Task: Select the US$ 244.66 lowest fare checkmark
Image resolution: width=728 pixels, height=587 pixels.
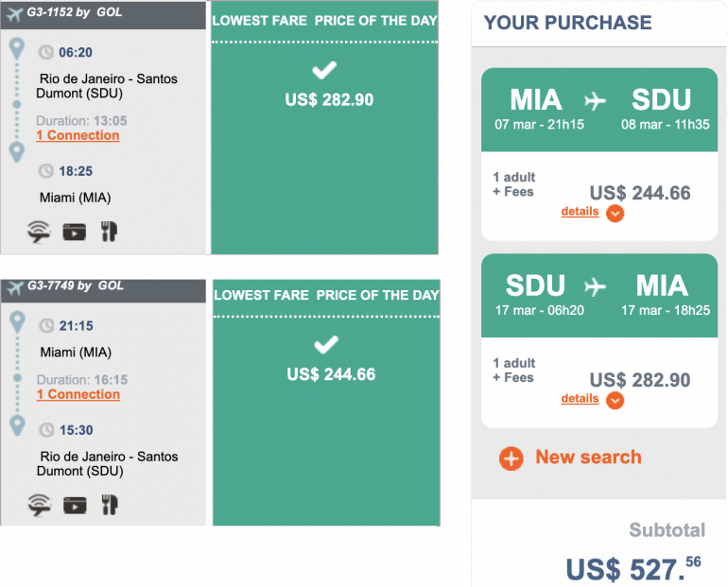Action: (326, 345)
